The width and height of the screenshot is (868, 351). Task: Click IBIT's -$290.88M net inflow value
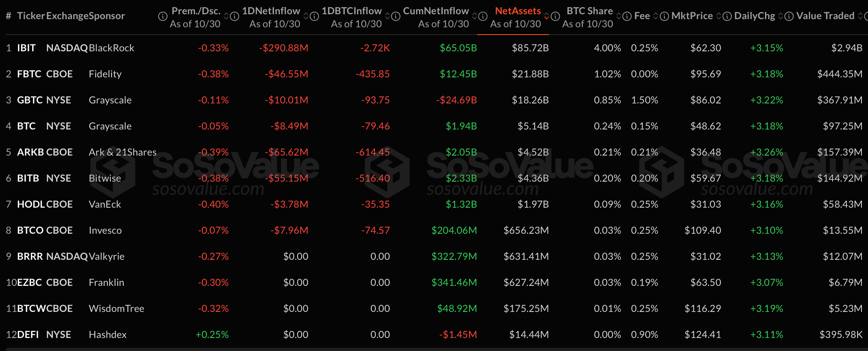[x=284, y=48]
